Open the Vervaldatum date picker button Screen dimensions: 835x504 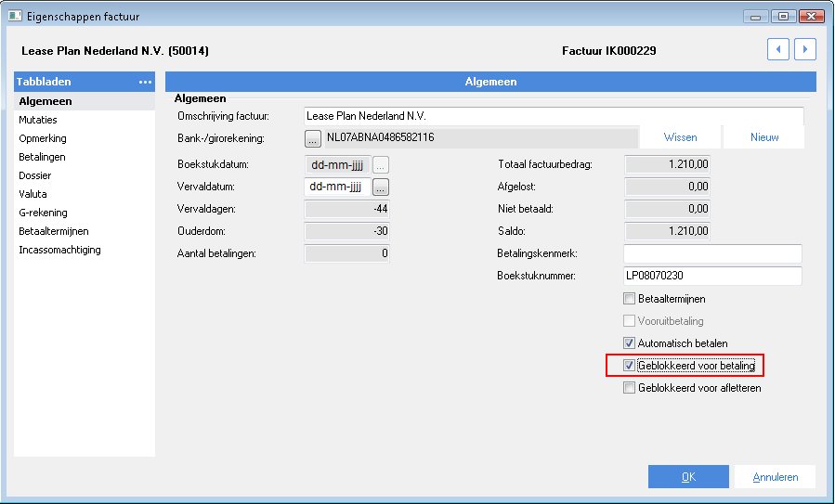381,187
